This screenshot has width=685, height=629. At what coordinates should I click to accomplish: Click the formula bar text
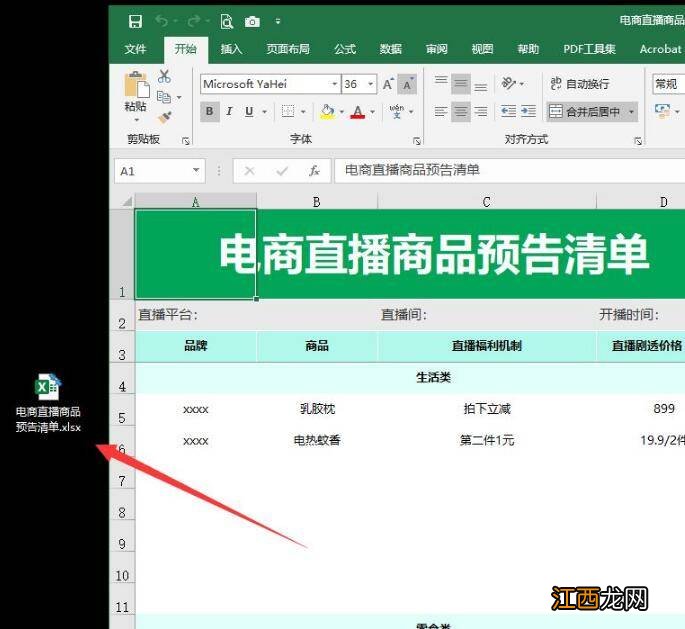412,170
